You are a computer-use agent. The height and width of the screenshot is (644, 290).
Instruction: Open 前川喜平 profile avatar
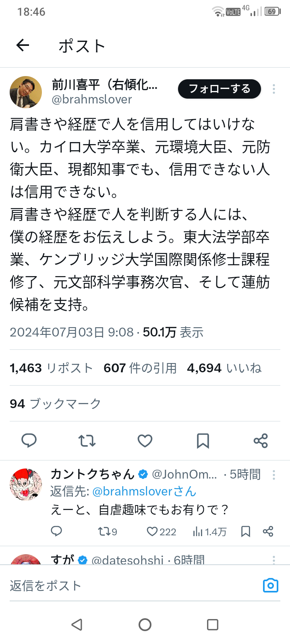point(26,92)
